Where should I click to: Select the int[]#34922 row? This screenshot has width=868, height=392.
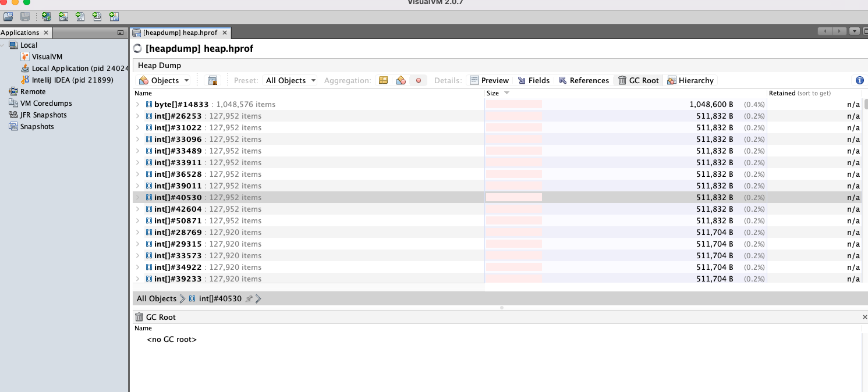(x=497, y=267)
